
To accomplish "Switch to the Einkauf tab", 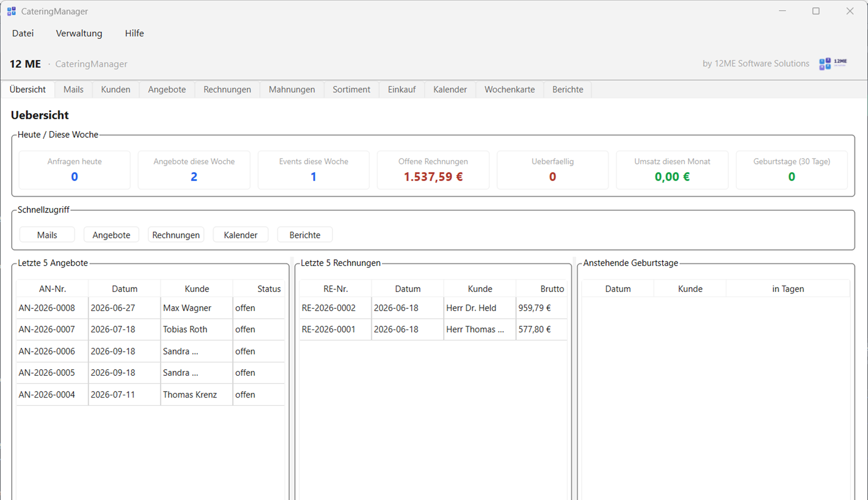I will pyautogui.click(x=402, y=89).
